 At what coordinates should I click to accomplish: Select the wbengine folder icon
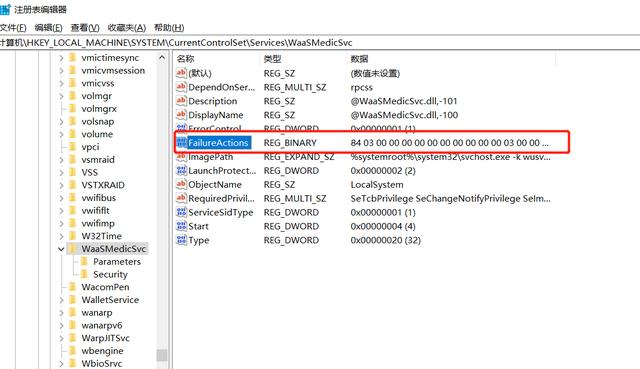[x=73, y=351]
